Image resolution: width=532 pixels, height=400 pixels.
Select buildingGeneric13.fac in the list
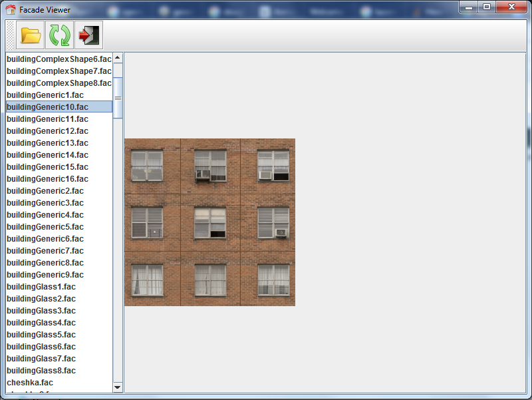(x=59, y=143)
